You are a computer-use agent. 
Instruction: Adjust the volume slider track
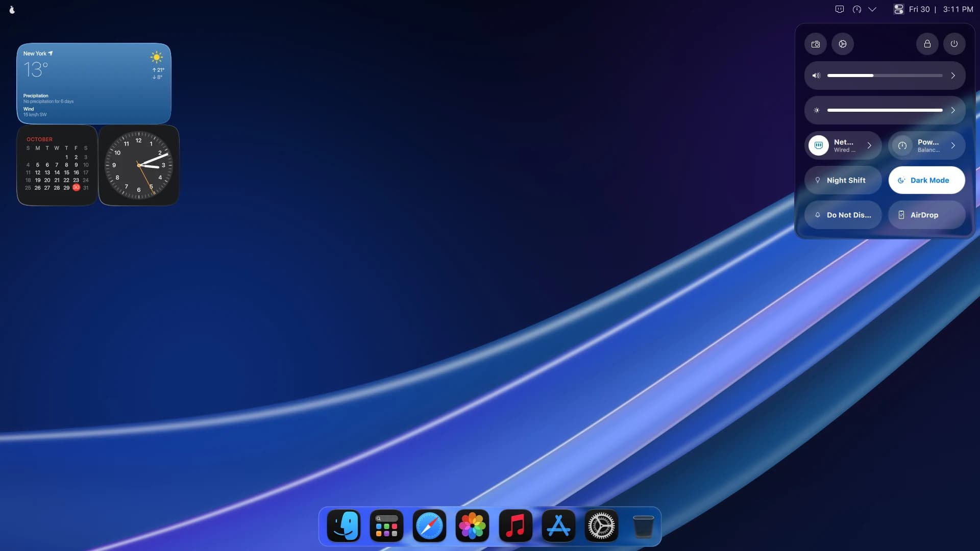pyautogui.click(x=885, y=76)
